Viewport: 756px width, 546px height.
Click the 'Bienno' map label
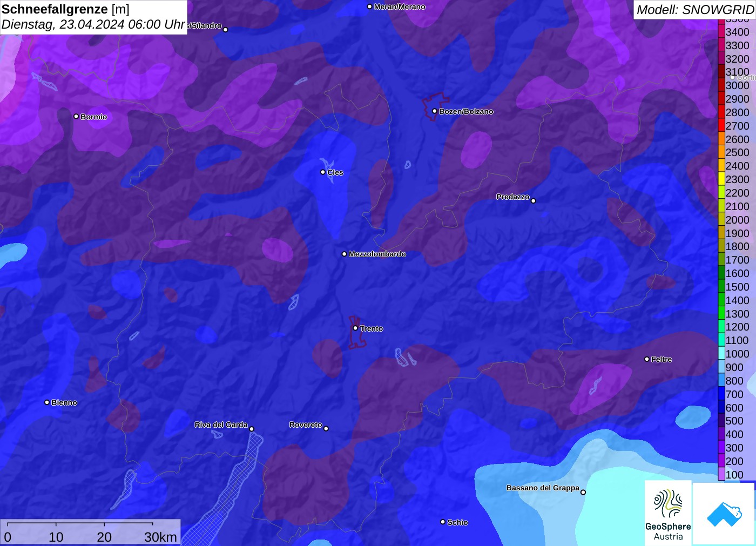pos(64,402)
